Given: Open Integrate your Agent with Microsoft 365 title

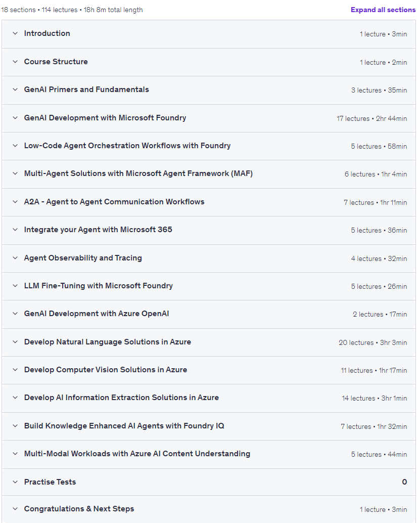Looking at the screenshot, I should pos(98,230).
